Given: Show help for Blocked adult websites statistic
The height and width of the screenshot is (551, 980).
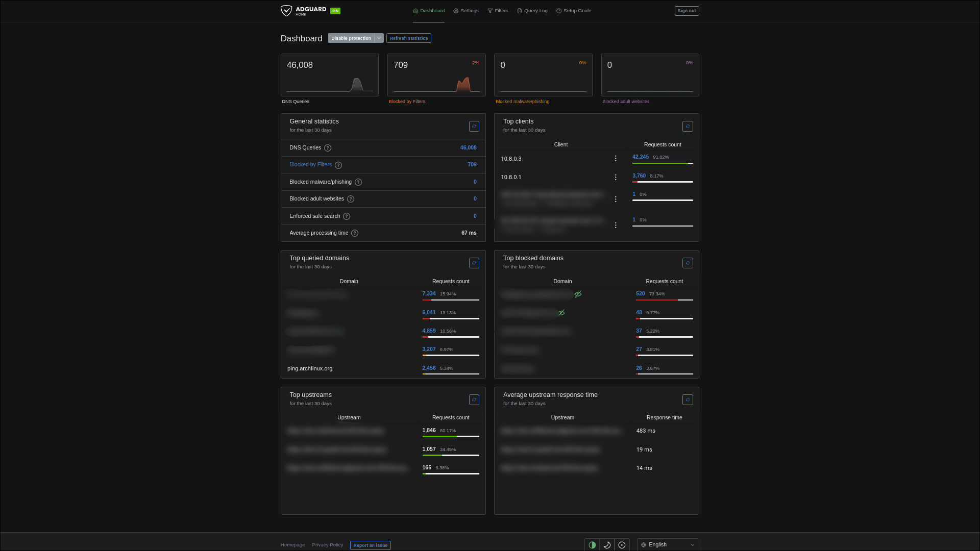Looking at the screenshot, I should click(351, 199).
